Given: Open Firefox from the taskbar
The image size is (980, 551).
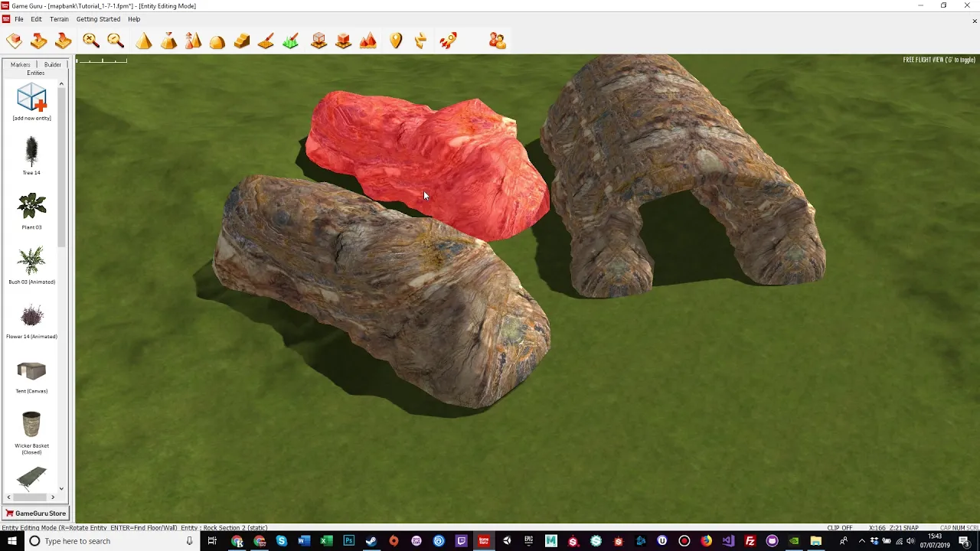Looking at the screenshot, I should tap(706, 541).
